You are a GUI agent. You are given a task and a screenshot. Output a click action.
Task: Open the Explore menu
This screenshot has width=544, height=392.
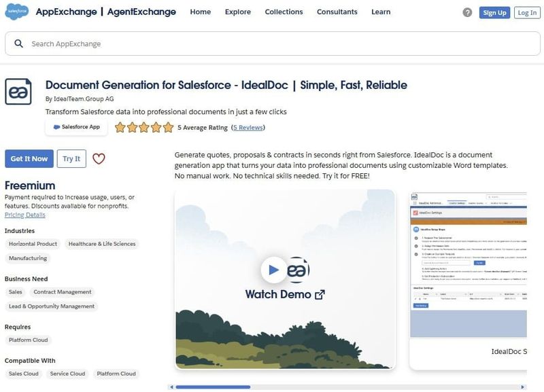tap(237, 12)
